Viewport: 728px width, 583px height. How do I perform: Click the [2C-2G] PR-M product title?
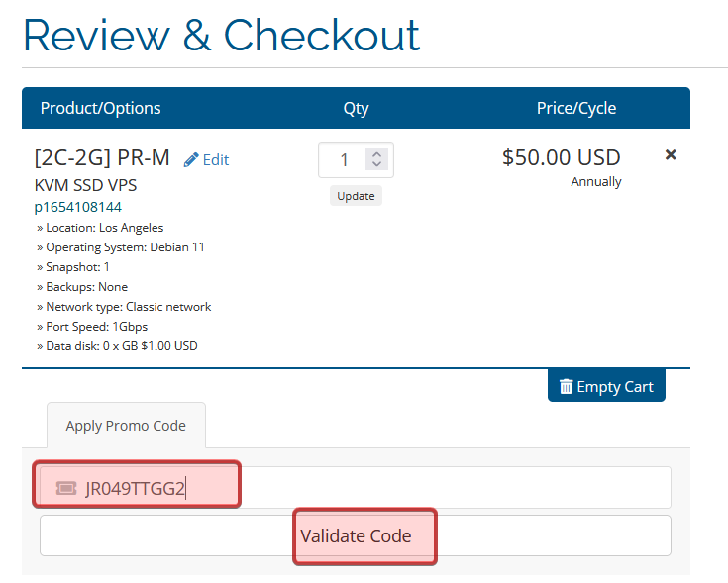coord(102,157)
